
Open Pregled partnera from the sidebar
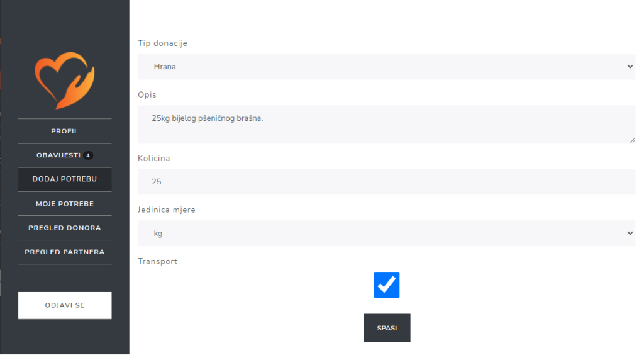click(65, 252)
